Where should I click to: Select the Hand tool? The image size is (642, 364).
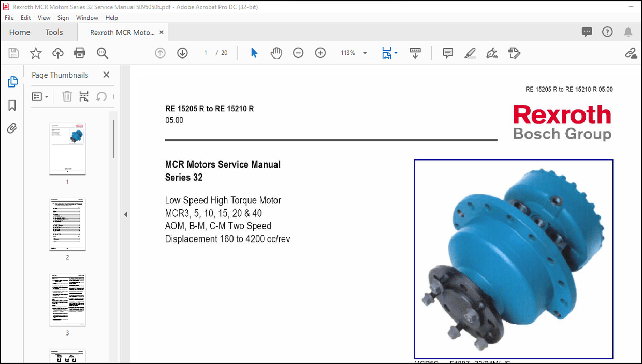(276, 52)
